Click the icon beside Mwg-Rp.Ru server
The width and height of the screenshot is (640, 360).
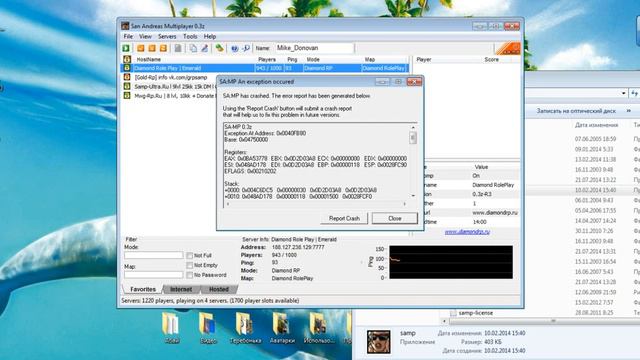click(x=127, y=96)
